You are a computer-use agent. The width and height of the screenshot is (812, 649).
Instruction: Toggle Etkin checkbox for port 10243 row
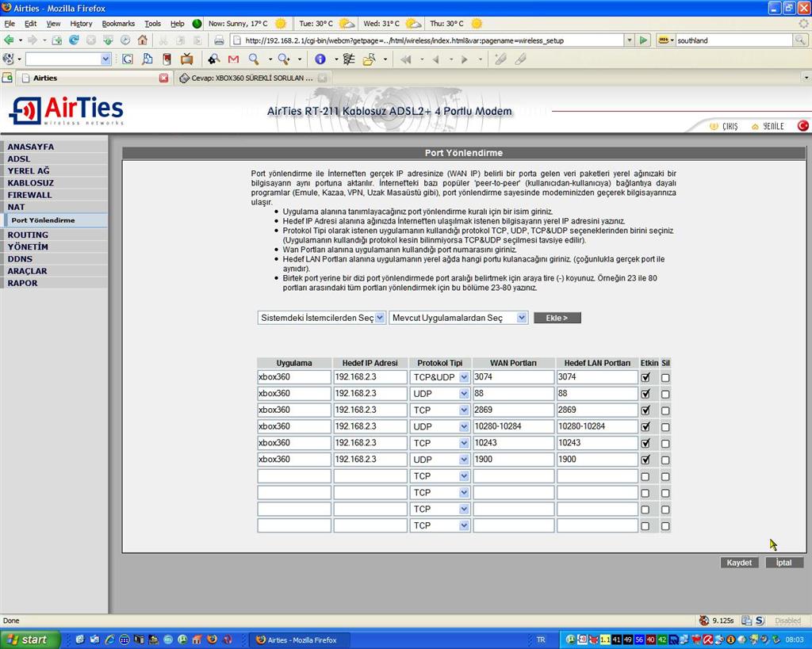pyautogui.click(x=645, y=444)
